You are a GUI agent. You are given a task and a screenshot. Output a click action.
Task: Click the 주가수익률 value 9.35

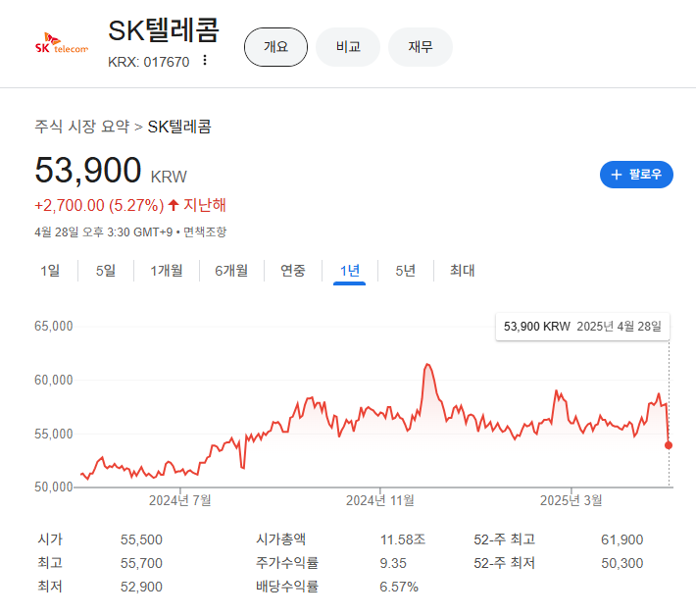pos(393,563)
